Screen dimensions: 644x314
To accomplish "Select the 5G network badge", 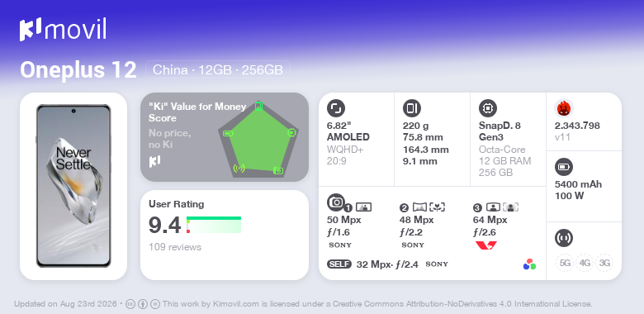I will click(565, 263).
